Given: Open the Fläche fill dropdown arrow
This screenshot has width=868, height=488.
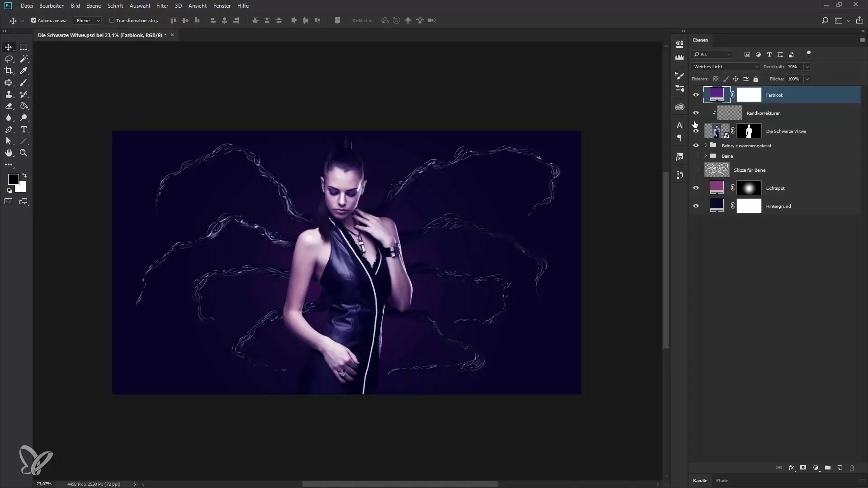Looking at the screenshot, I should point(807,79).
